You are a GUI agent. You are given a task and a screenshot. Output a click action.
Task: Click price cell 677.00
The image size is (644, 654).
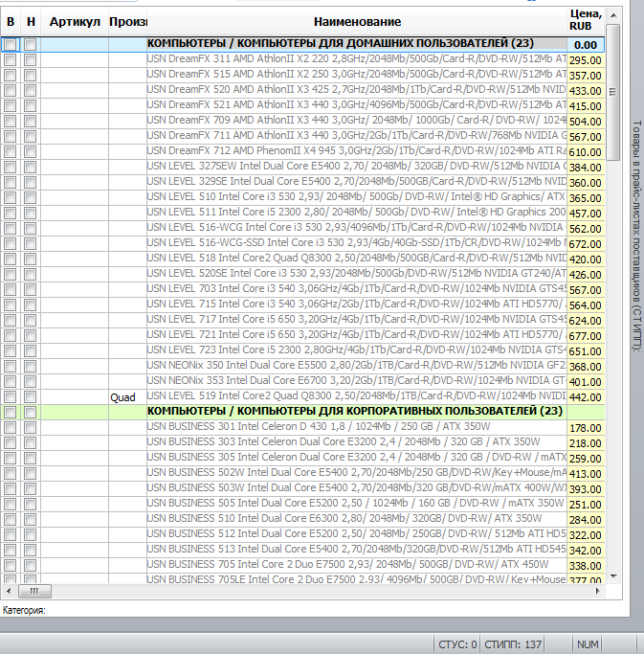(x=586, y=336)
